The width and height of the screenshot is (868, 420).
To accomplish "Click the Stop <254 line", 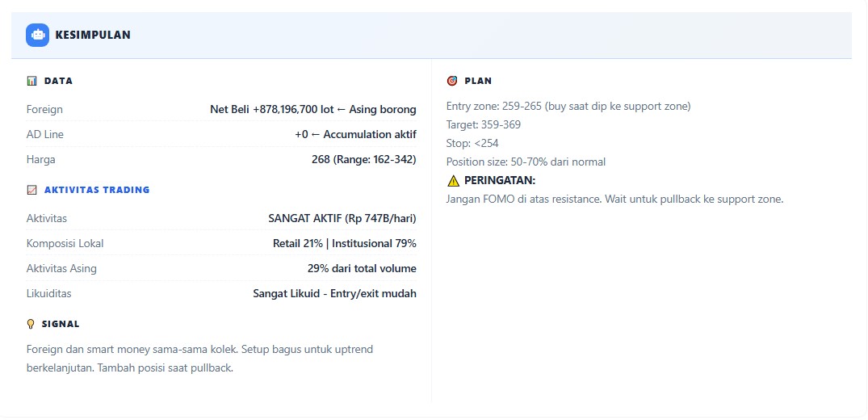I will click(x=472, y=143).
